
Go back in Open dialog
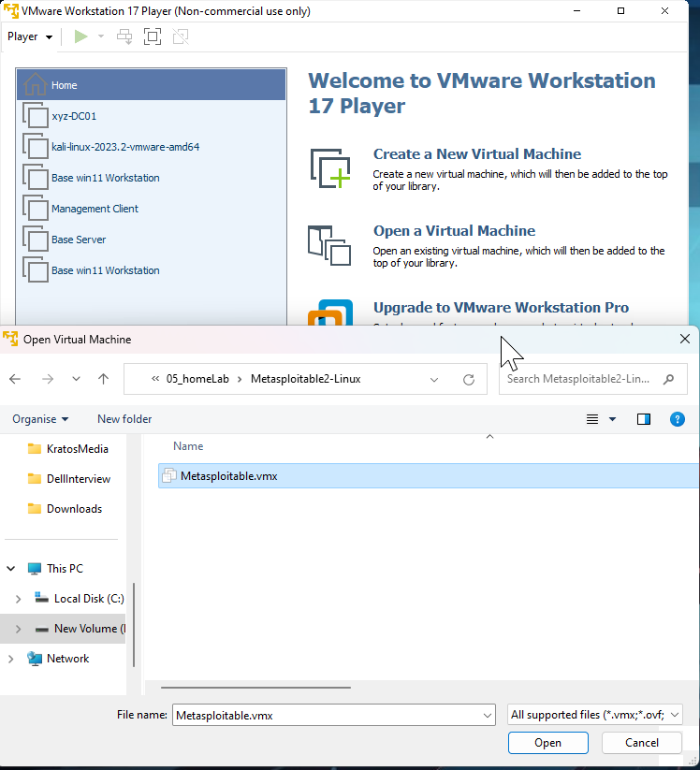click(15, 379)
